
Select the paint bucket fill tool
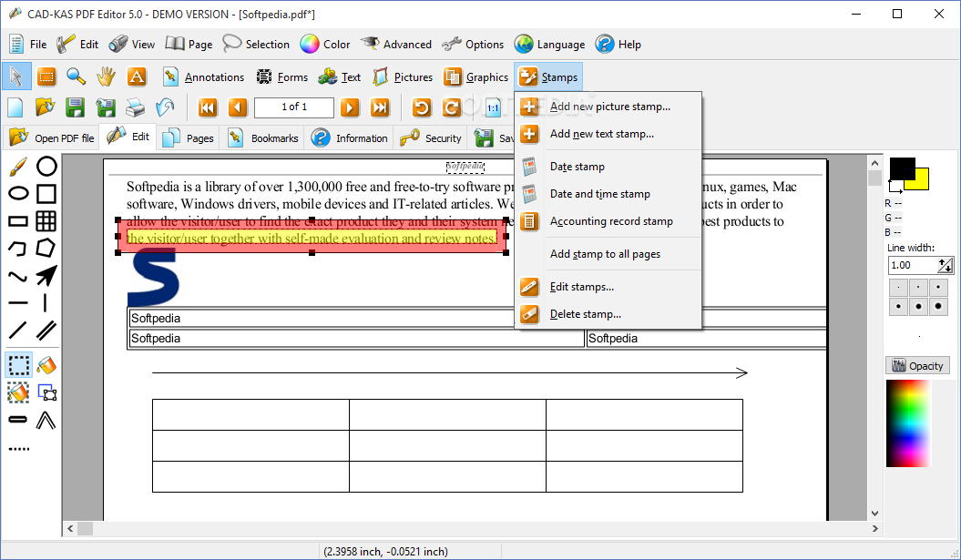click(x=46, y=364)
